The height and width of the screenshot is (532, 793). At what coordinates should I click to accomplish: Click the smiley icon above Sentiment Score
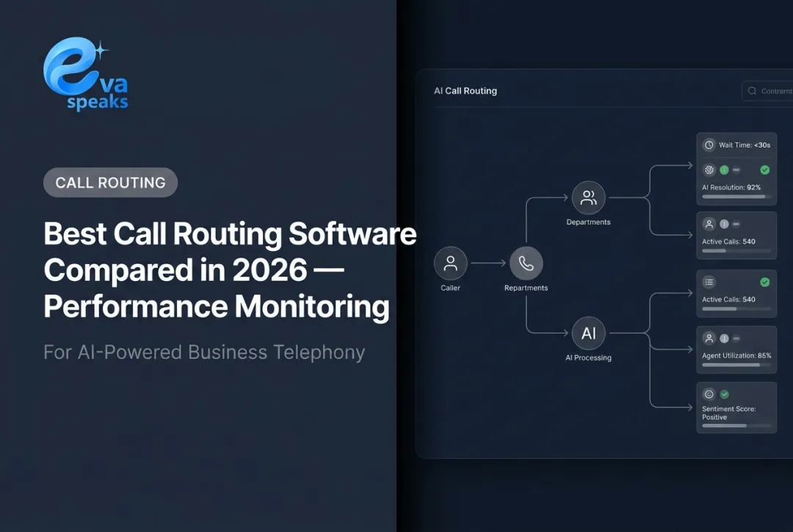[x=709, y=394]
